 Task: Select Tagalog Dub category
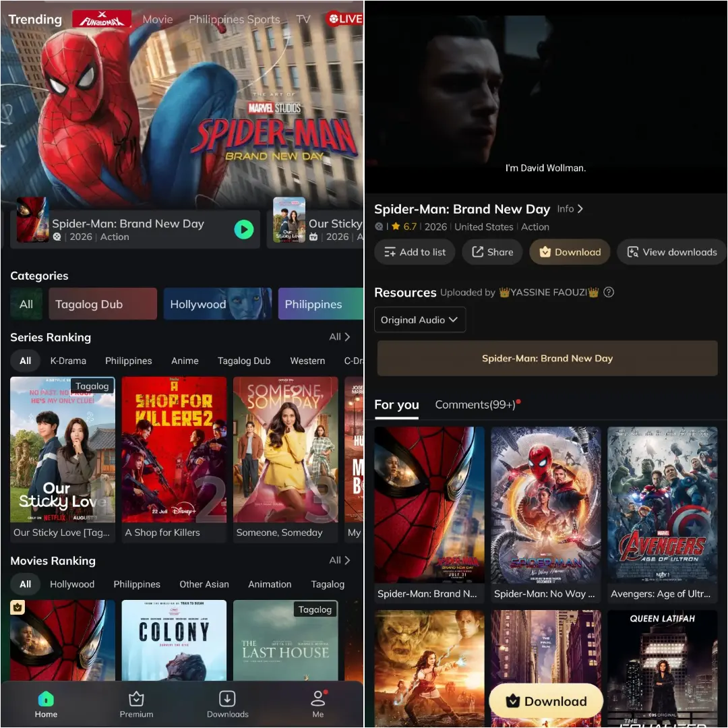102,304
